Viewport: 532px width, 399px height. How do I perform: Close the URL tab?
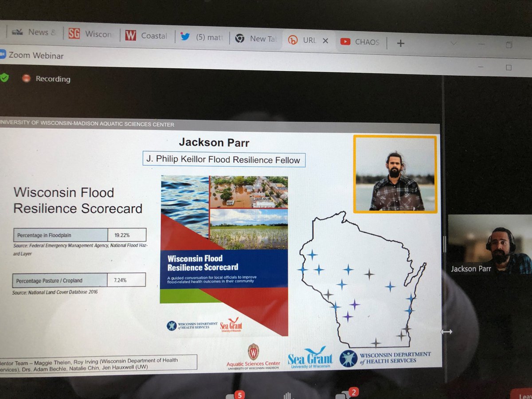[x=325, y=41]
